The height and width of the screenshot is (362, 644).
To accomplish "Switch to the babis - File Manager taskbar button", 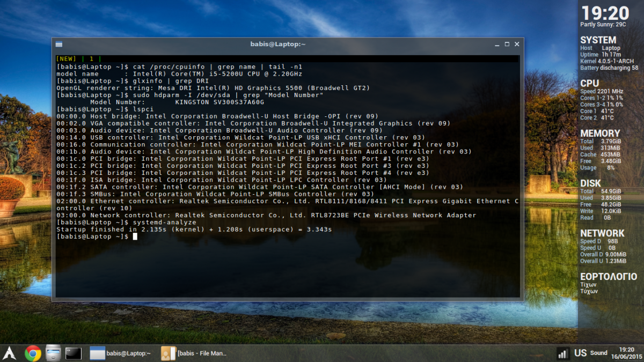I will (x=194, y=353).
